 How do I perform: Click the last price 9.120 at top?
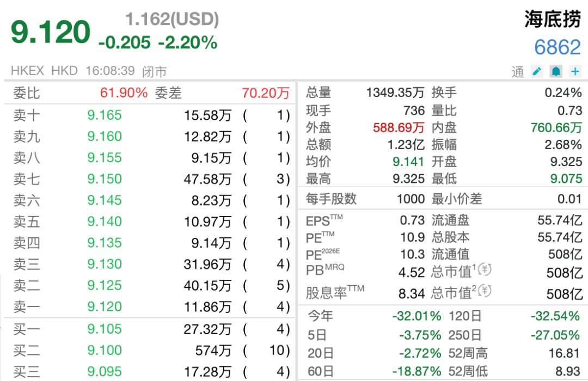(51, 32)
